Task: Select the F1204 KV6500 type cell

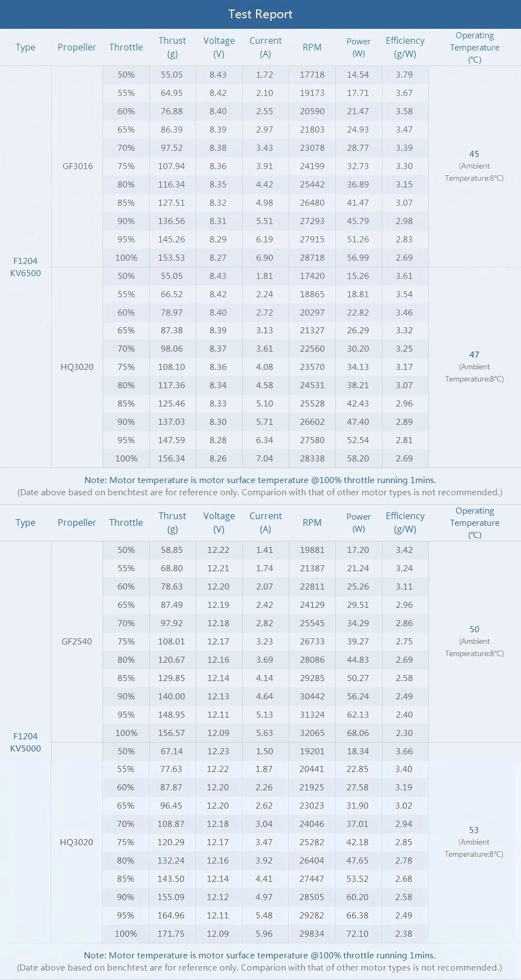Action: click(x=25, y=267)
